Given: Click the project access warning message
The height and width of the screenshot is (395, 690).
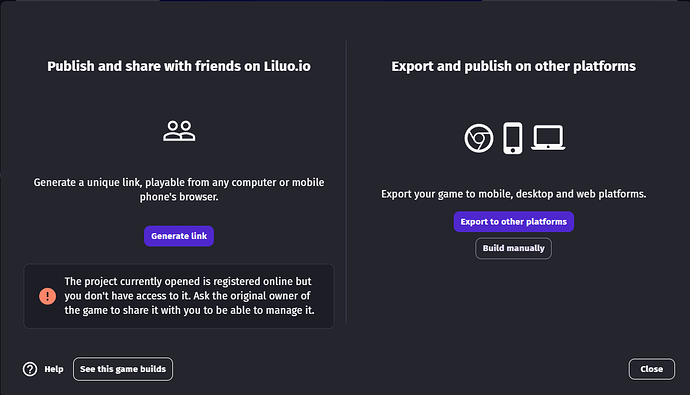Looking at the screenshot, I should point(189,296).
